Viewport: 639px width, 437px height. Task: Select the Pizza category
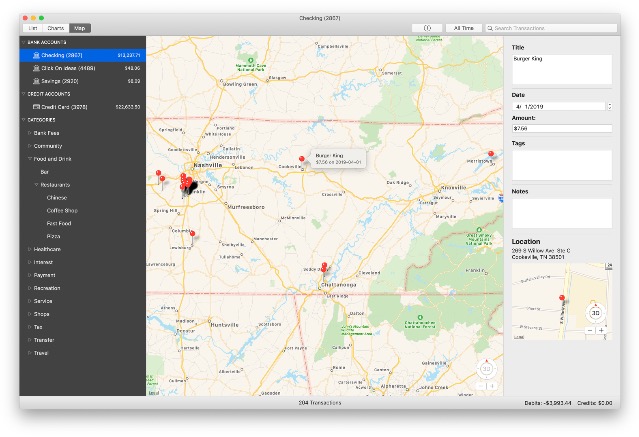(53, 236)
